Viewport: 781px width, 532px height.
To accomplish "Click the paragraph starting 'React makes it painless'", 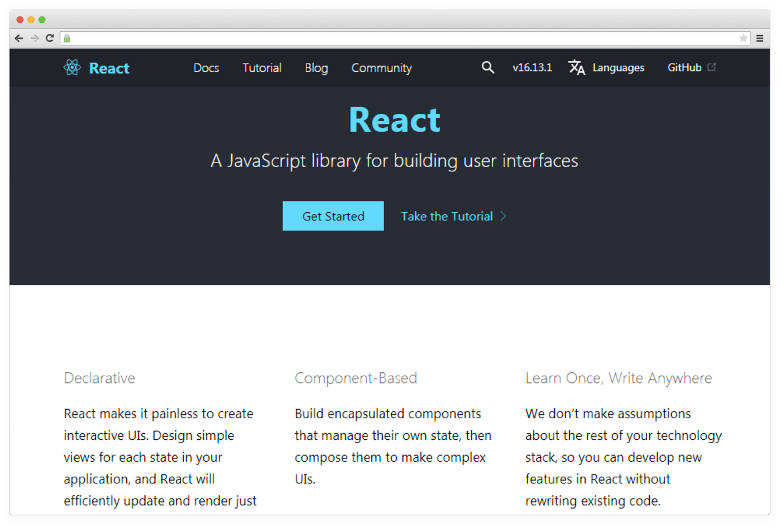I will pyautogui.click(x=160, y=457).
